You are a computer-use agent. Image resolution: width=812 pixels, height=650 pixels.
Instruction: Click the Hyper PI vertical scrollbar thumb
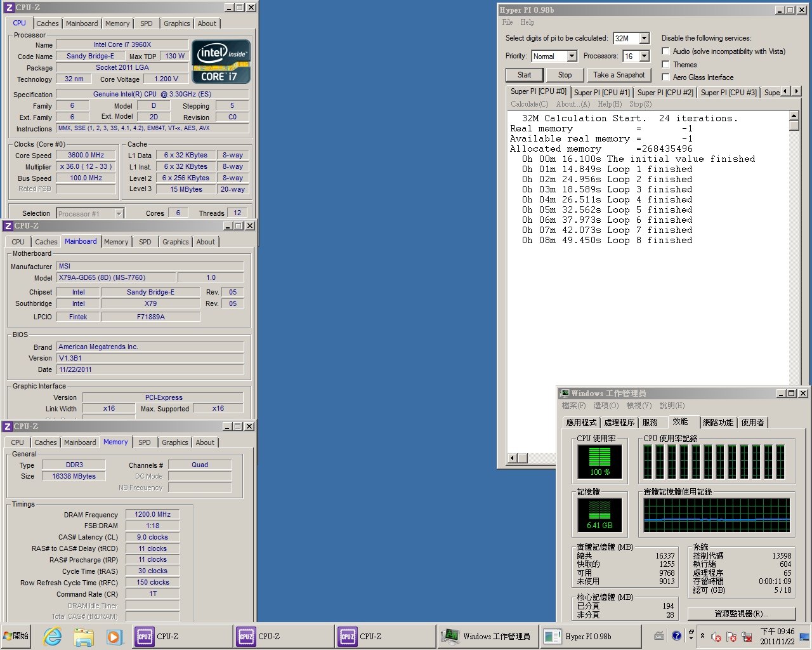coord(794,126)
